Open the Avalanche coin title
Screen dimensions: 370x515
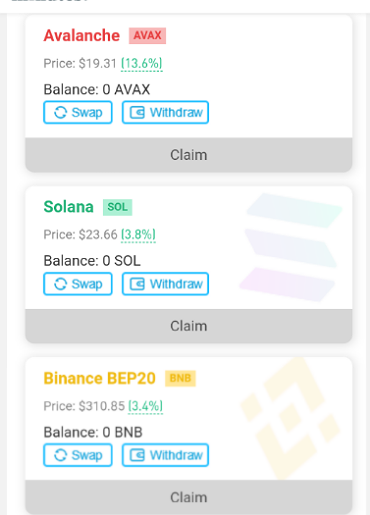[x=82, y=35]
